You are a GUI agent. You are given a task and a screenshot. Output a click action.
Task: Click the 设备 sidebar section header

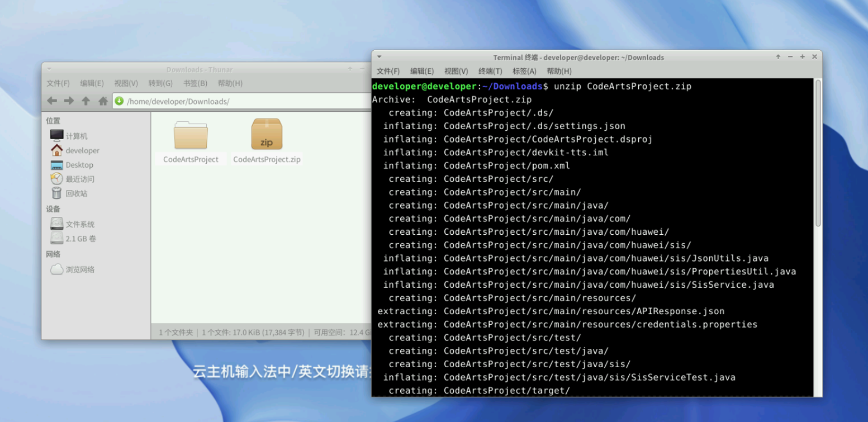[53, 209]
